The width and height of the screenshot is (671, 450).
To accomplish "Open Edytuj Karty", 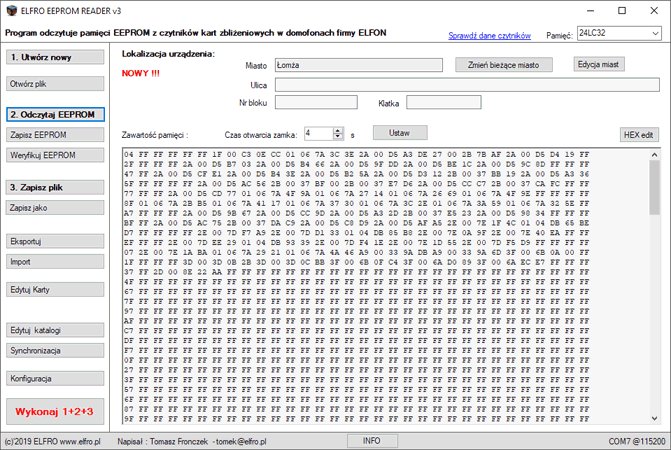I will [x=55, y=290].
